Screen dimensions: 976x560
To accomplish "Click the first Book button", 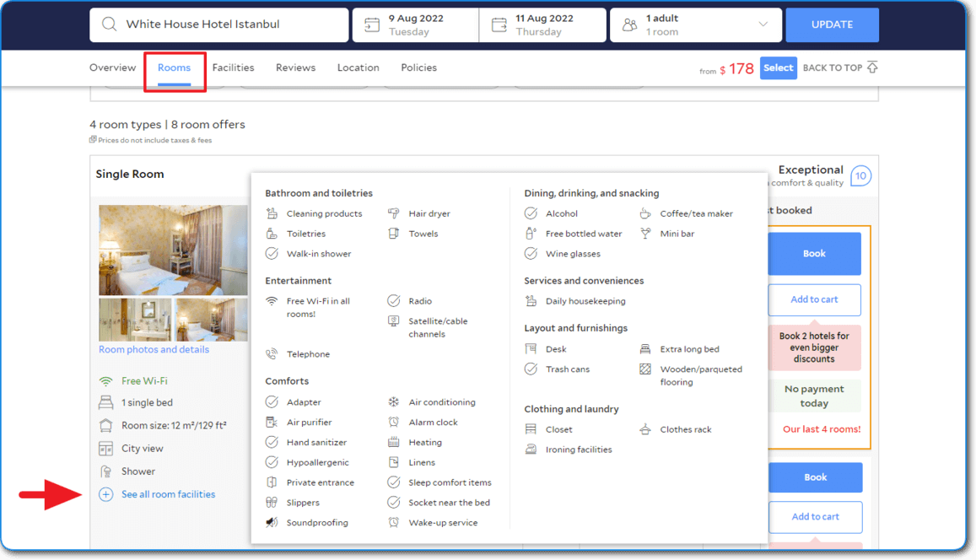I will [814, 254].
